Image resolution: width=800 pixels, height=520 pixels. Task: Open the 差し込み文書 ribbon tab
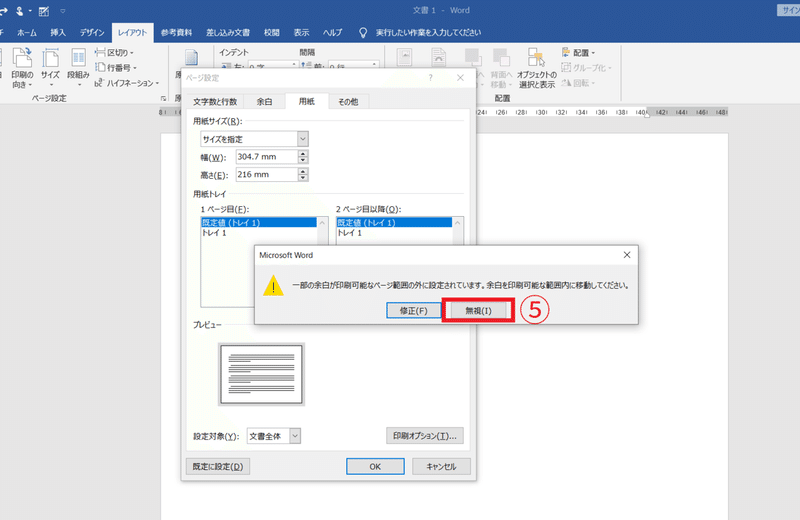pyautogui.click(x=228, y=33)
